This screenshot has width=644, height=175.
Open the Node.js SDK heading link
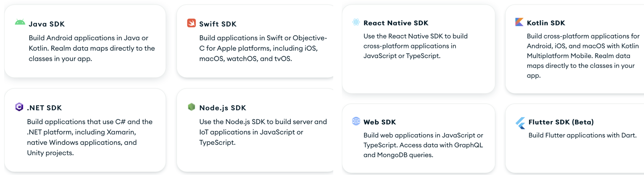222,108
